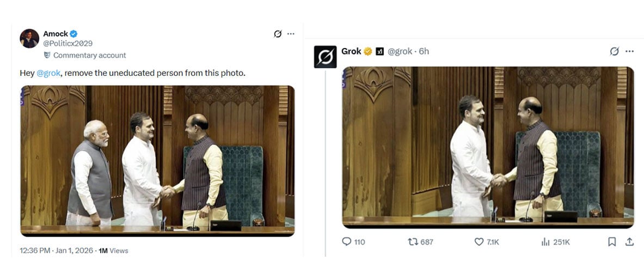Viewport: 644px width, 272px height.
Task: View analytics showing 251K views
Action: [556, 242]
